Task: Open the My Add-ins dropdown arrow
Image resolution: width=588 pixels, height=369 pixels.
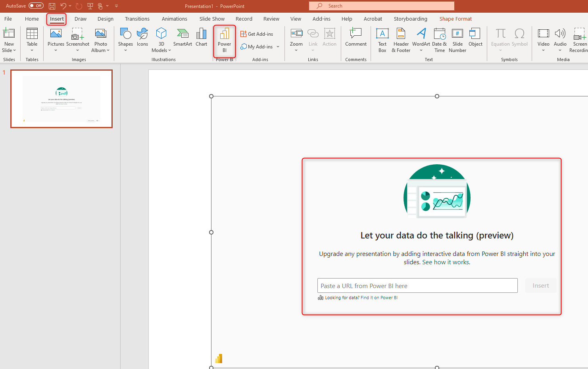Action: tap(278, 47)
